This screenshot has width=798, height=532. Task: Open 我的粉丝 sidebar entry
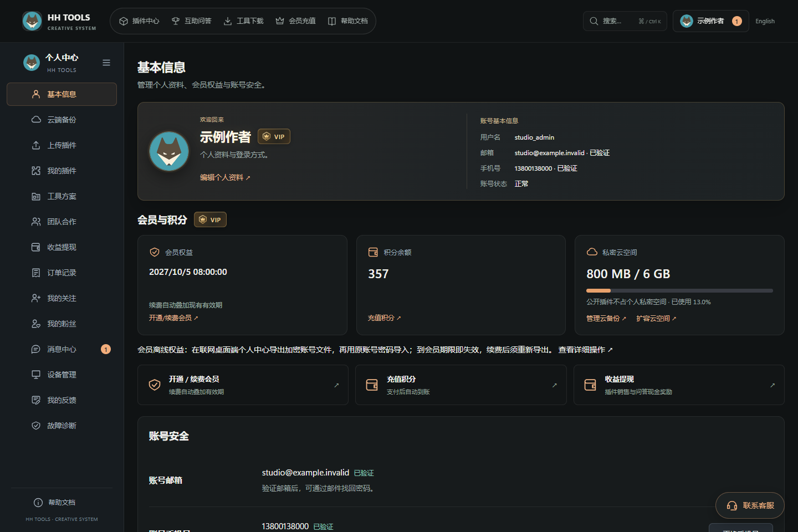[62, 324]
